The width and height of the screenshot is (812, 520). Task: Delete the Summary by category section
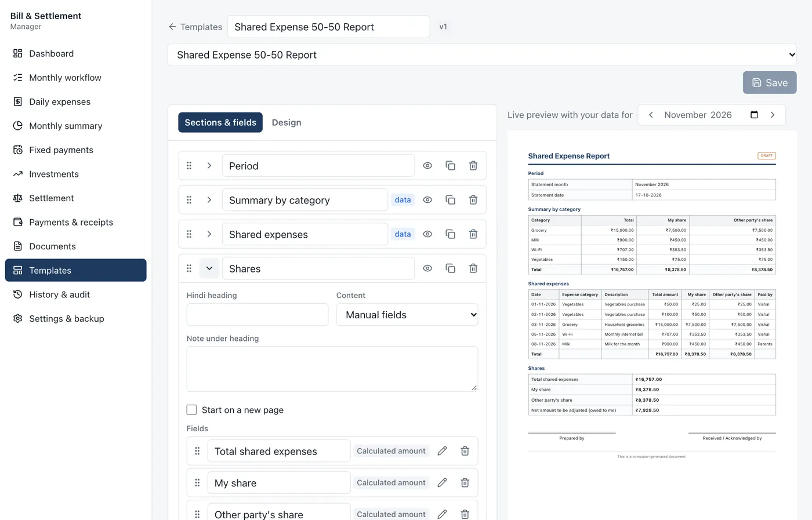pos(473,200)
